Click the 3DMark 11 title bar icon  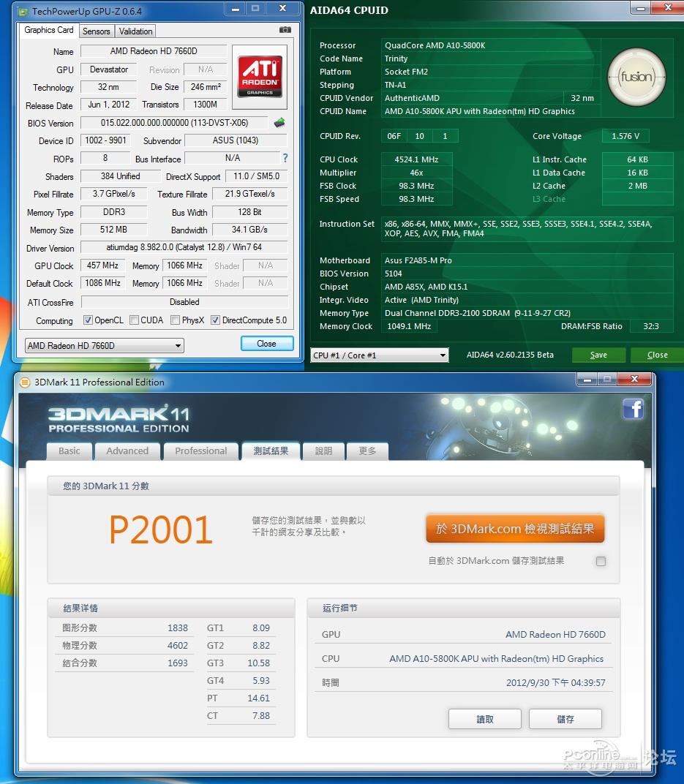tap(24, 382)
